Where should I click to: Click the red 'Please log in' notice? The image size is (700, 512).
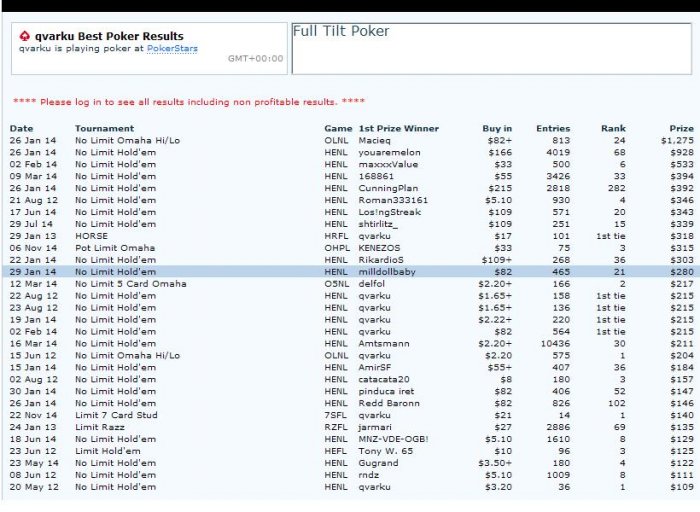click(x=189, y=102)
